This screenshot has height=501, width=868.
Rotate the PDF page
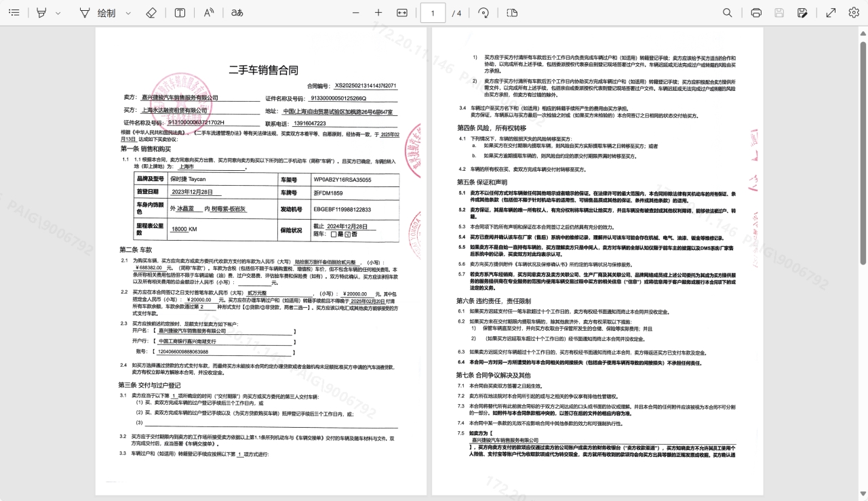484,13
